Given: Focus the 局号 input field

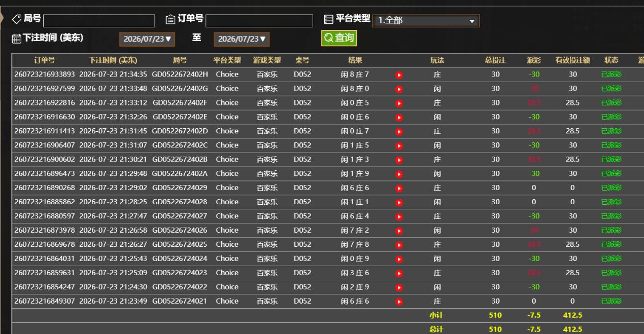Looking at the screenshot, I should 99,21.
